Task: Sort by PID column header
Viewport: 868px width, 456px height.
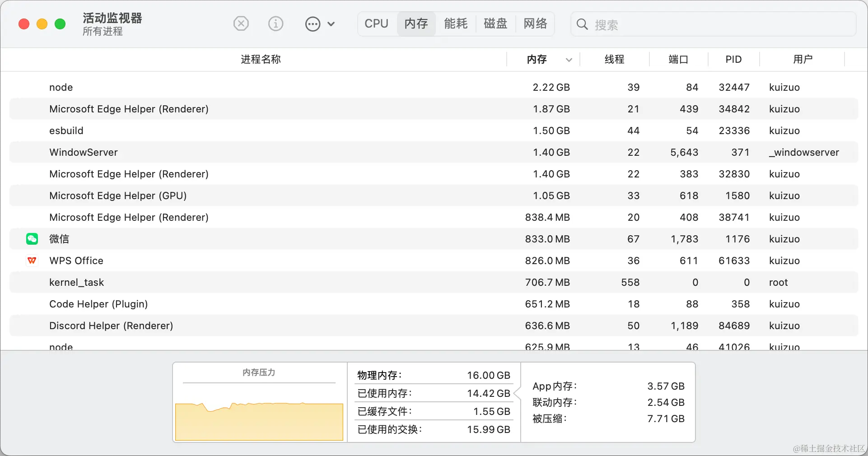Action: (x=733, y=59)
